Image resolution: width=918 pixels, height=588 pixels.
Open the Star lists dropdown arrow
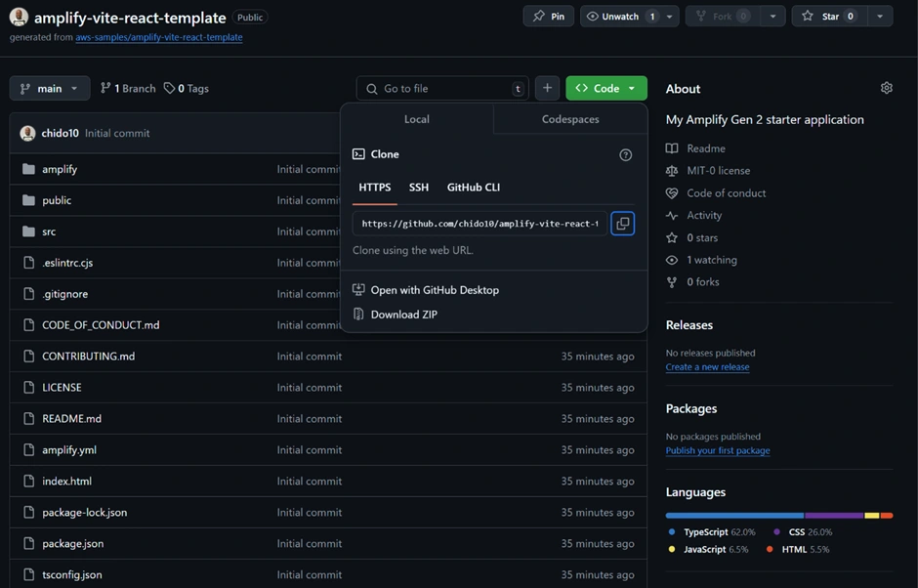(x=879, y=17)
